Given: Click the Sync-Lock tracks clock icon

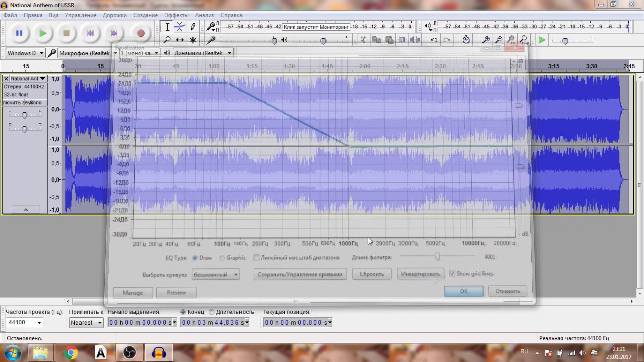Looking at the screenshot, I should [x=466, y=40].
